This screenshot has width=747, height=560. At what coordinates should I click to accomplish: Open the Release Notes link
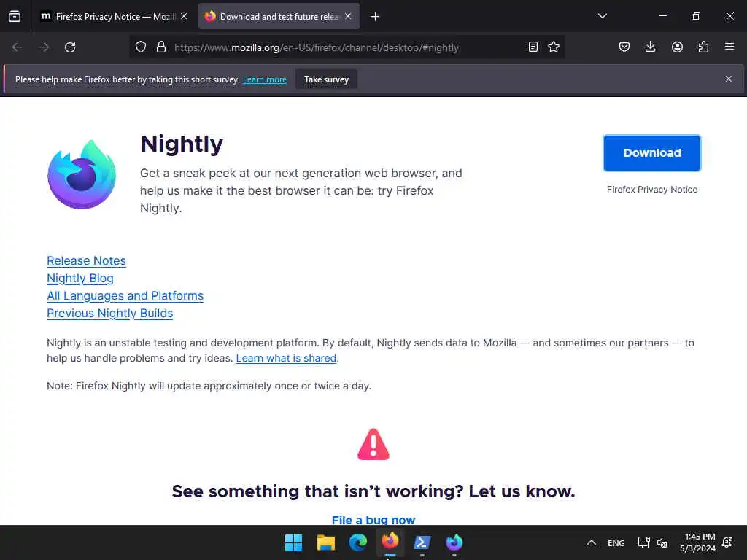coord(86,260)
